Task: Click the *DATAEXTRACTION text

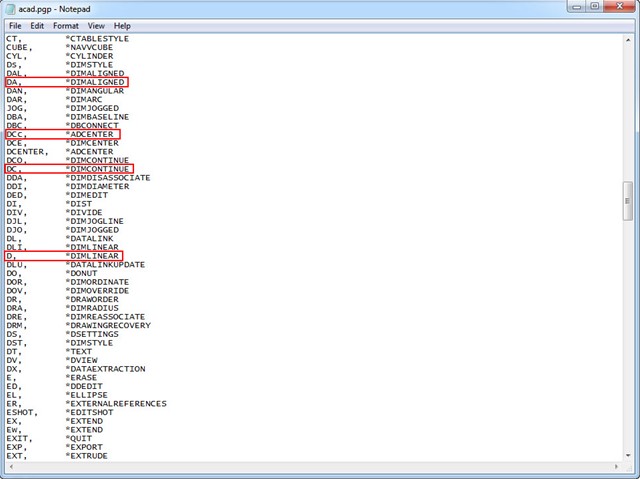Action: click(105, 369)
